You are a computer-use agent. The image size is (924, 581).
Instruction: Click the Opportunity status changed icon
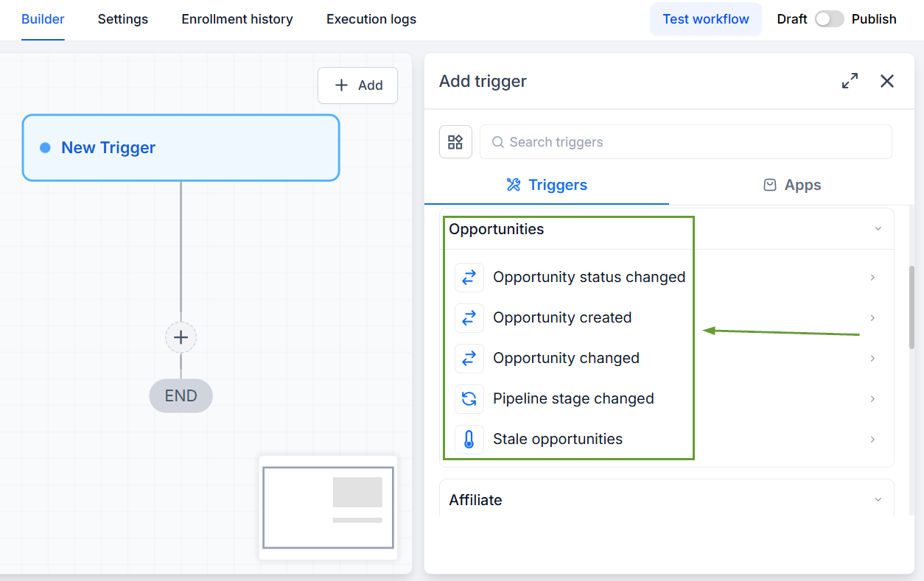pyautogui.click(x=469, y=278)
